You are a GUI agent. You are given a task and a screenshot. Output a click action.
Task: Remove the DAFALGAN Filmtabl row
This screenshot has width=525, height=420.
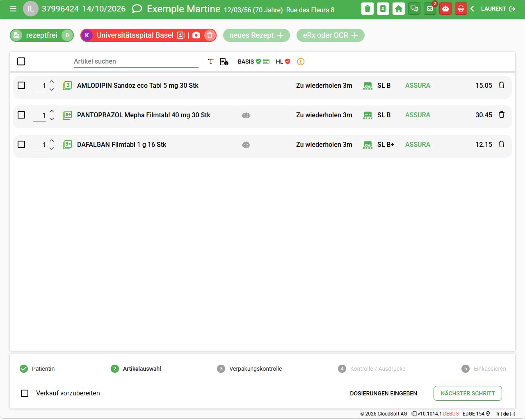pos(502,144)
